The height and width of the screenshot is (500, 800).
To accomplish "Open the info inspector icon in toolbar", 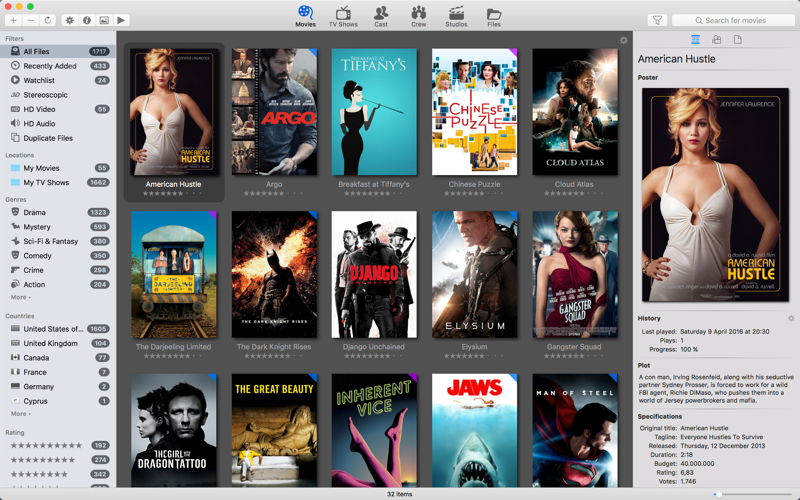I will coord(87,20).
